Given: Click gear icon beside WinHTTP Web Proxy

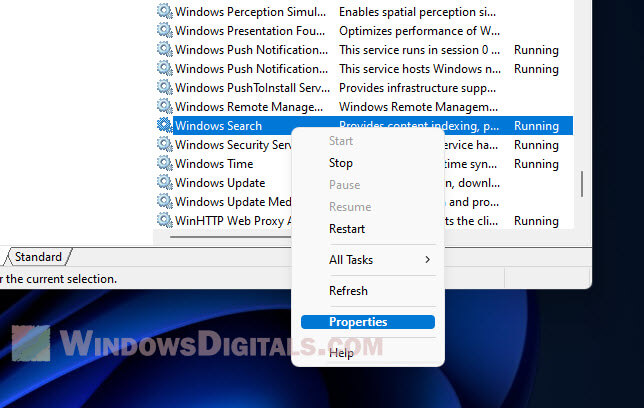Looking at the screenshot, I should coord(165,220).
